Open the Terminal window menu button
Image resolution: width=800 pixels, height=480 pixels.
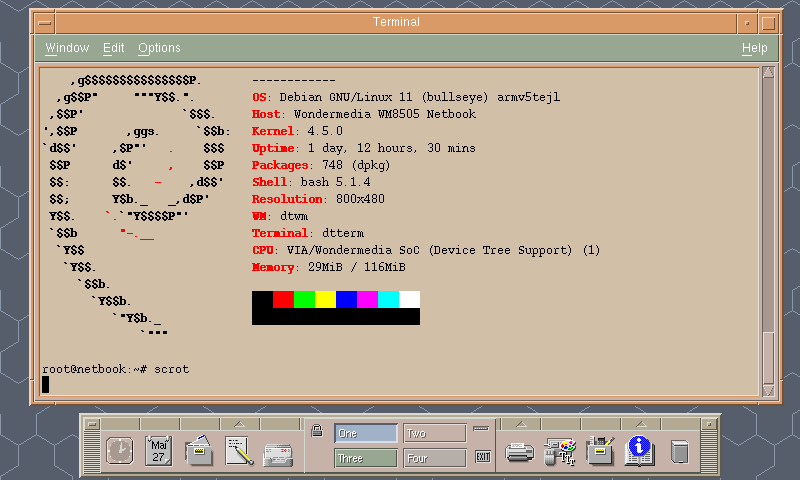(45, 23)
